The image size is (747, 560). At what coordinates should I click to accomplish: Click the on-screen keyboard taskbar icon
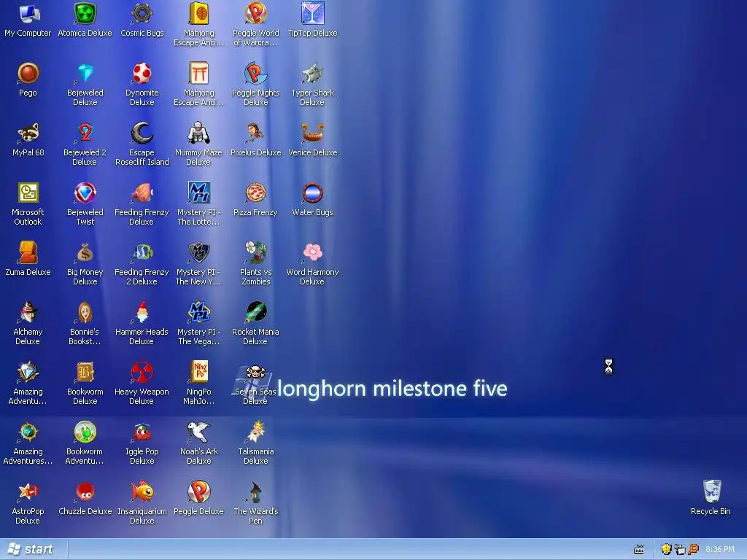[639, 550]
